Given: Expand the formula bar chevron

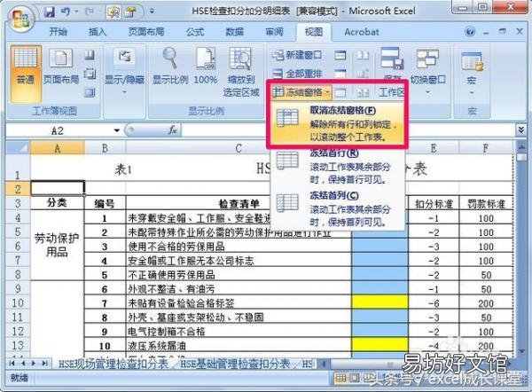Looking at the screenshot, I should [521, 130].
